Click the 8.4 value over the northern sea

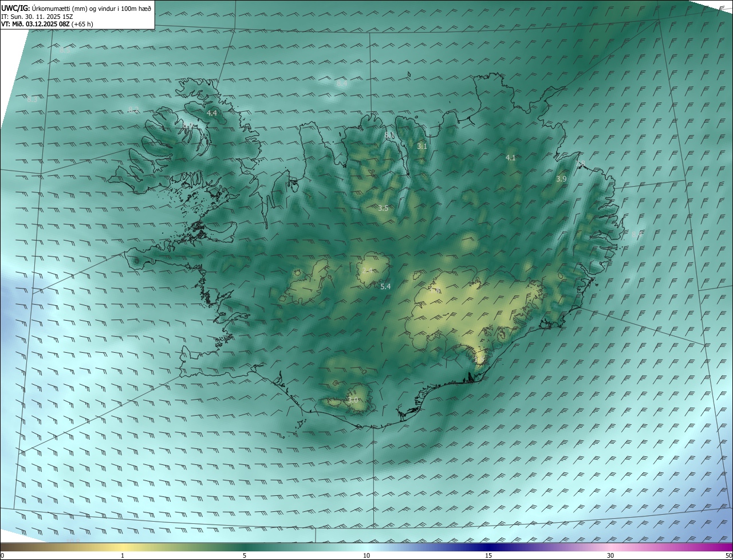342,84
